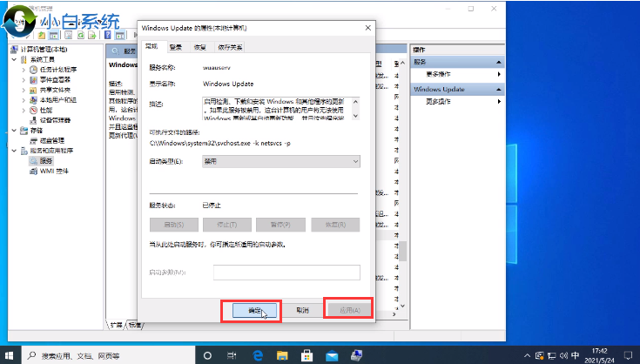Open the notification center icon
640x364 pixels.
(x=629, y=355)
